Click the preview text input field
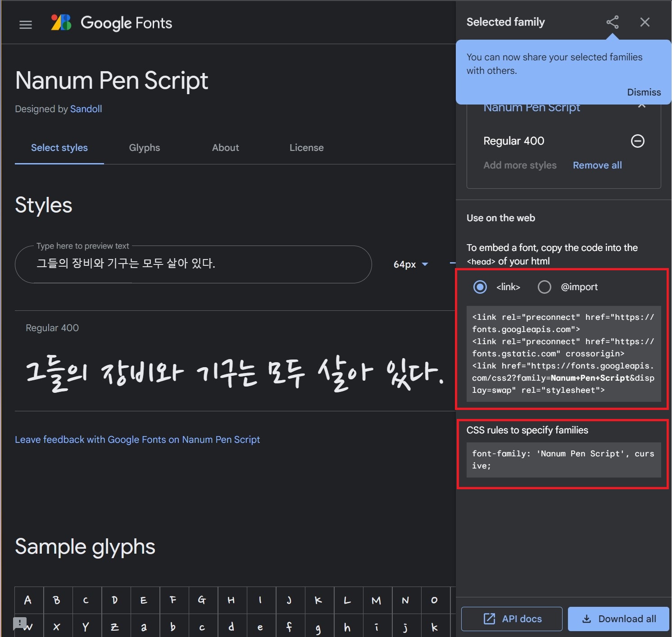The width and height of the screenshot is (672, 637). coord(193,264)
